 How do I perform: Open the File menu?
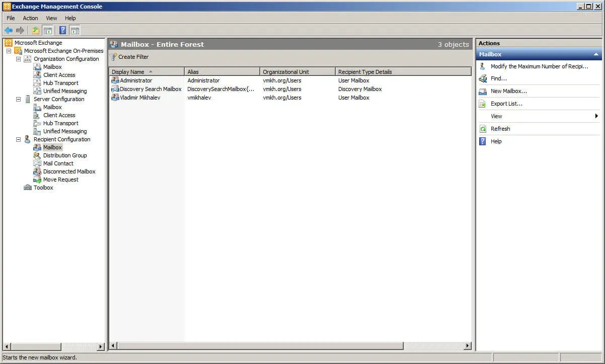point(11,18)
